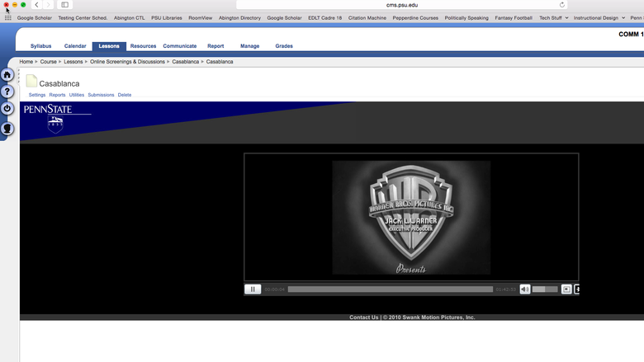Open the Abington CTL bookmark
644x362 pixels.
(130, 18)
